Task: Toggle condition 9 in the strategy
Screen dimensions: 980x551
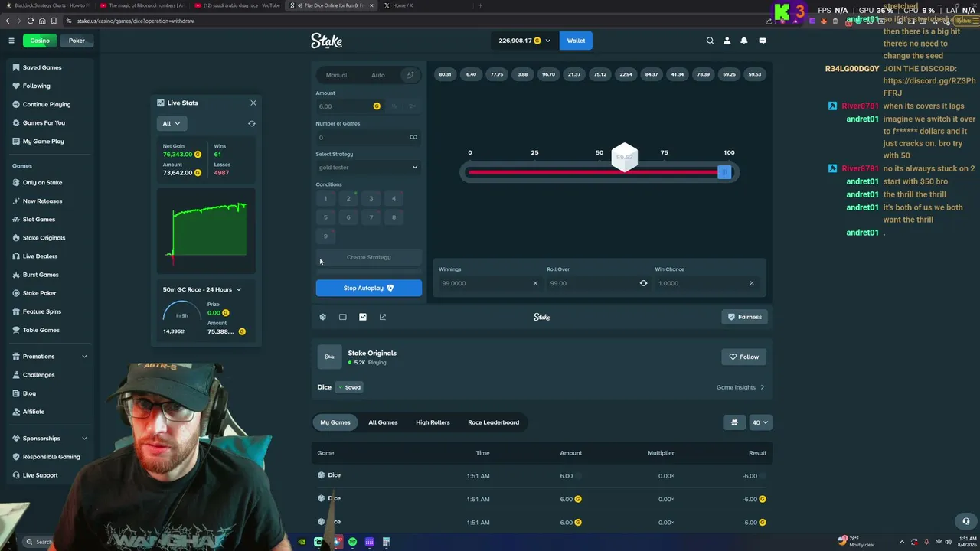Action: [325, 236]
